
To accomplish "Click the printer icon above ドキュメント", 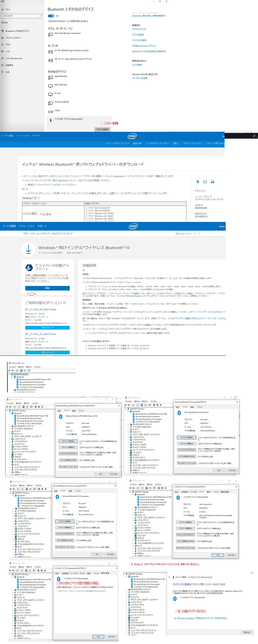I will pos(213,182).
